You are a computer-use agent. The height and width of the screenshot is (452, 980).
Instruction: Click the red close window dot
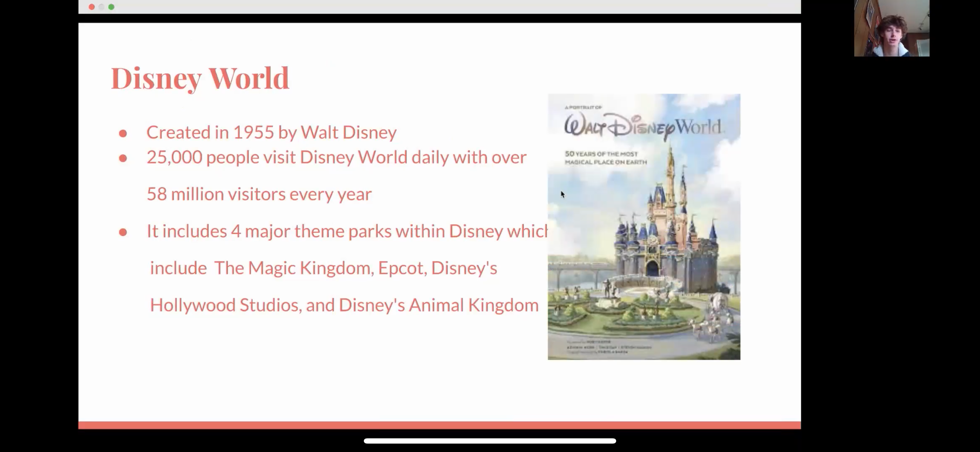pyautogui.click(x=92, y=7)
